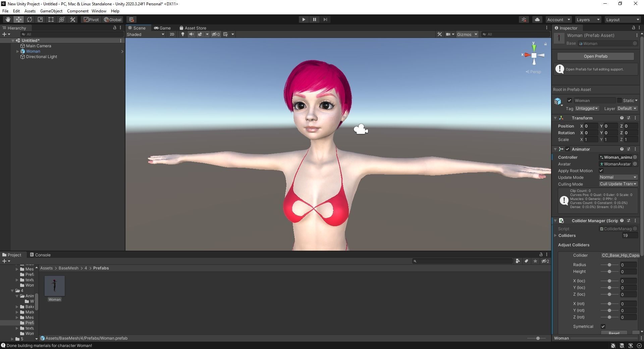Adjust the collider Radius slider

pos(609,265)
